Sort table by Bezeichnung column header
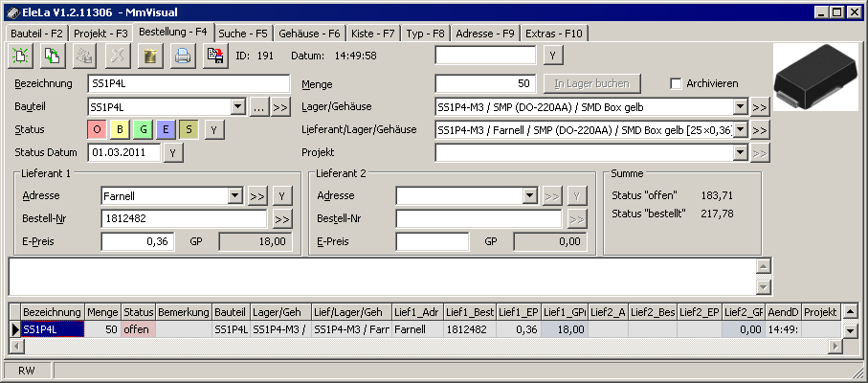This screenshot has width=868, height=383. (53, 313)
